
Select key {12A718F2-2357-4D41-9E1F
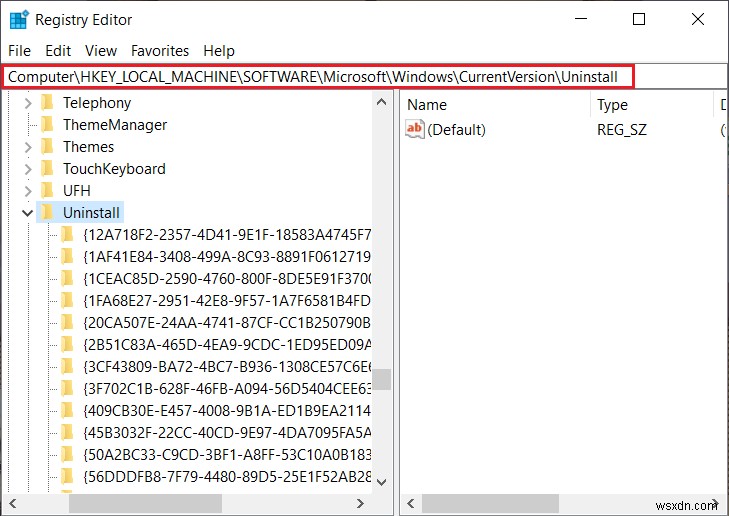point(227,235)
